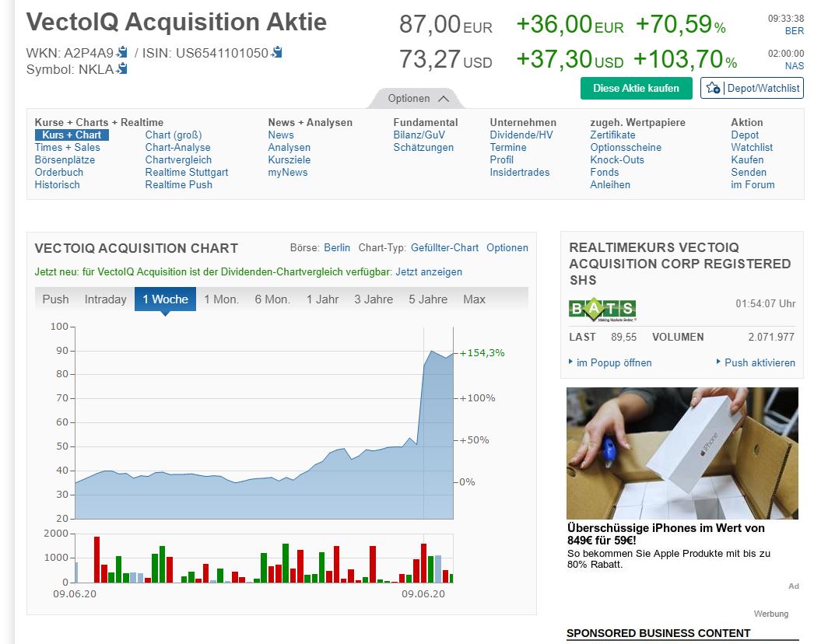Change the Börse Berlin selection
The width and height of the screenshot is (814, 644).
pyautogui.click(x=337, y=248)
